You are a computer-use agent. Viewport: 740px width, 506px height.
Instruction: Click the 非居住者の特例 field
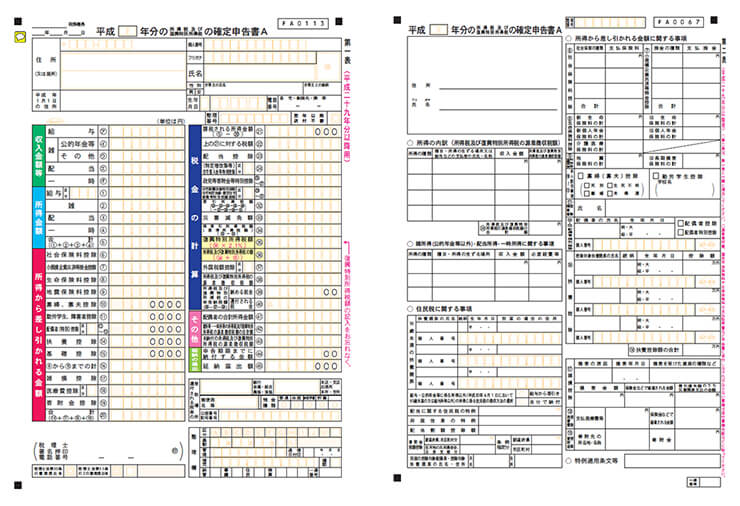click(x=519, y=421)
